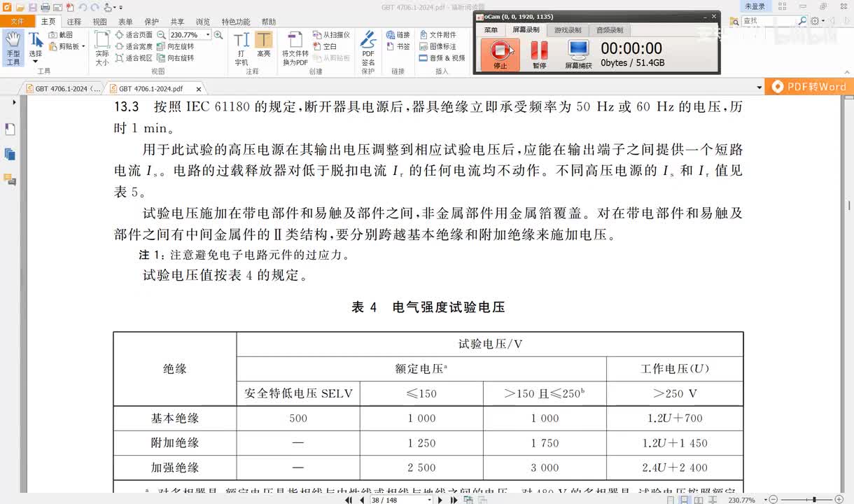Go to the previous page in status bar
854x504 pixels.
pyautogui.click(x=362, y=500)
